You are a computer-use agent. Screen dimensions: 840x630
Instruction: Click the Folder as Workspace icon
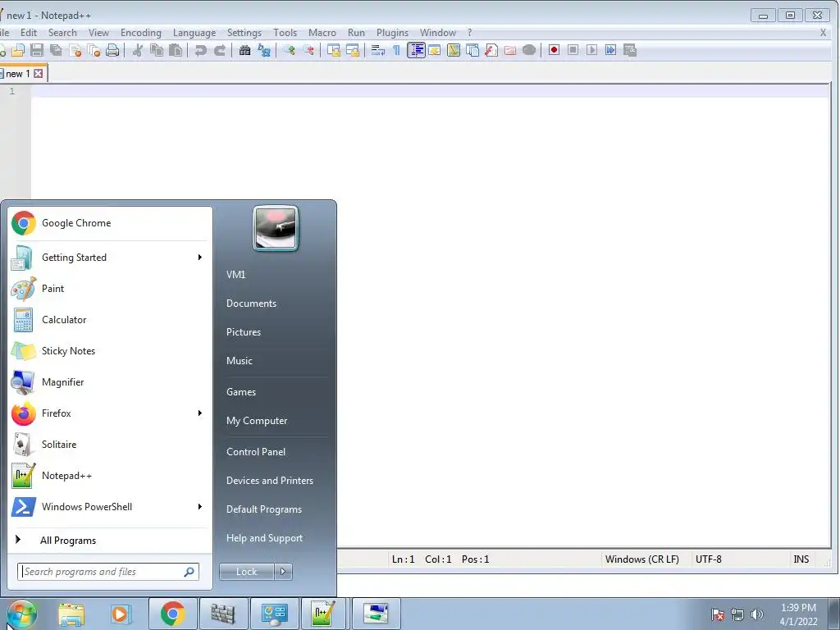pos(510,50)
